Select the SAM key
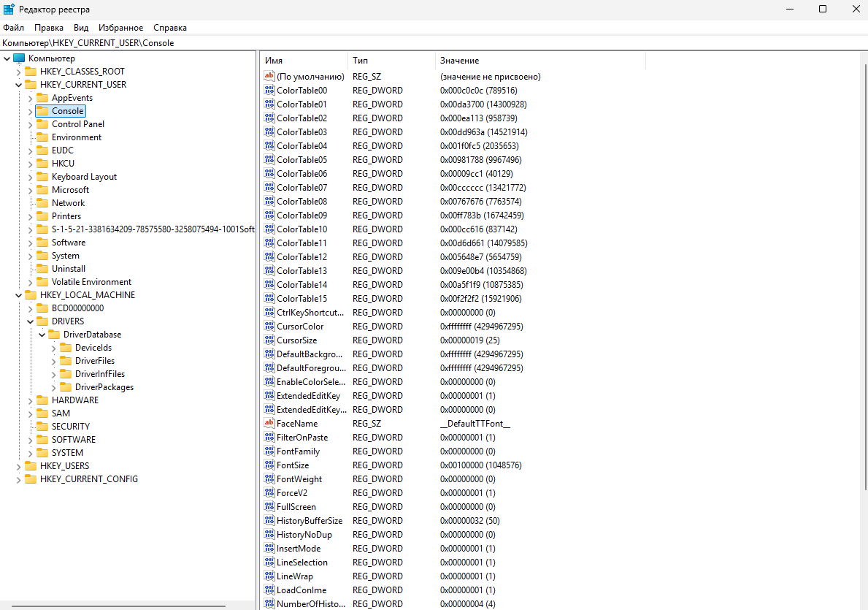868x610 pixels. pos(61,413)
